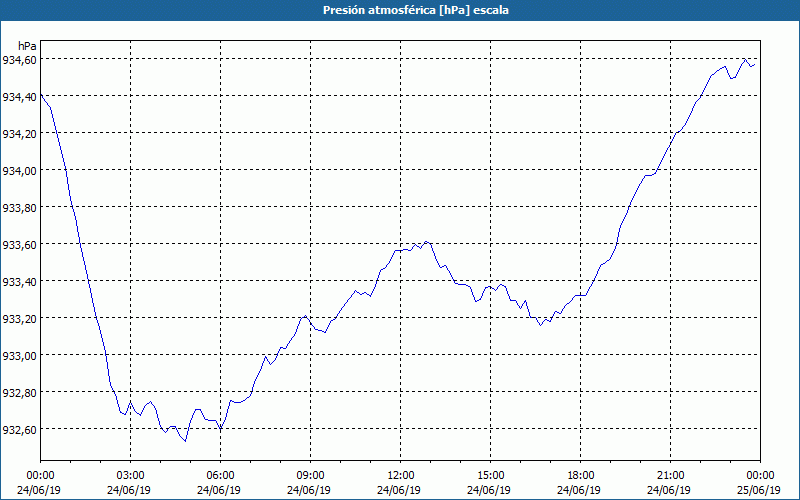
Task: Click the 18:00 time axis label
Action: (x=580, y=476)
